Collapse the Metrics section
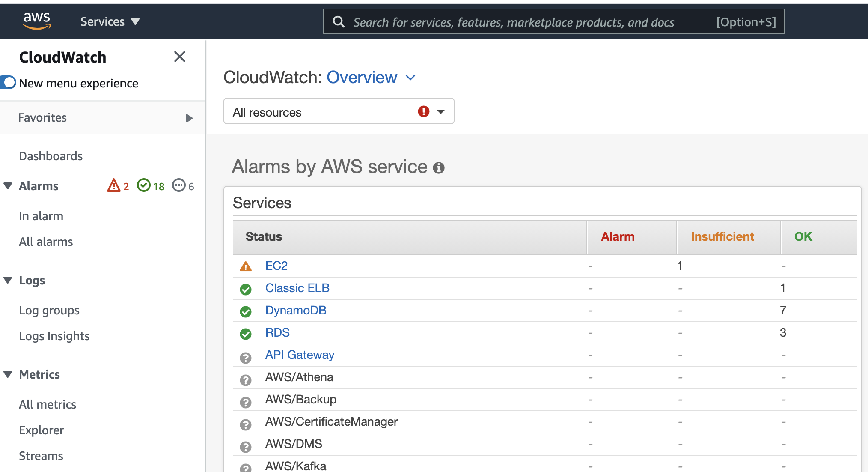This screenshot has height=472, width=868. pos(7,374)
